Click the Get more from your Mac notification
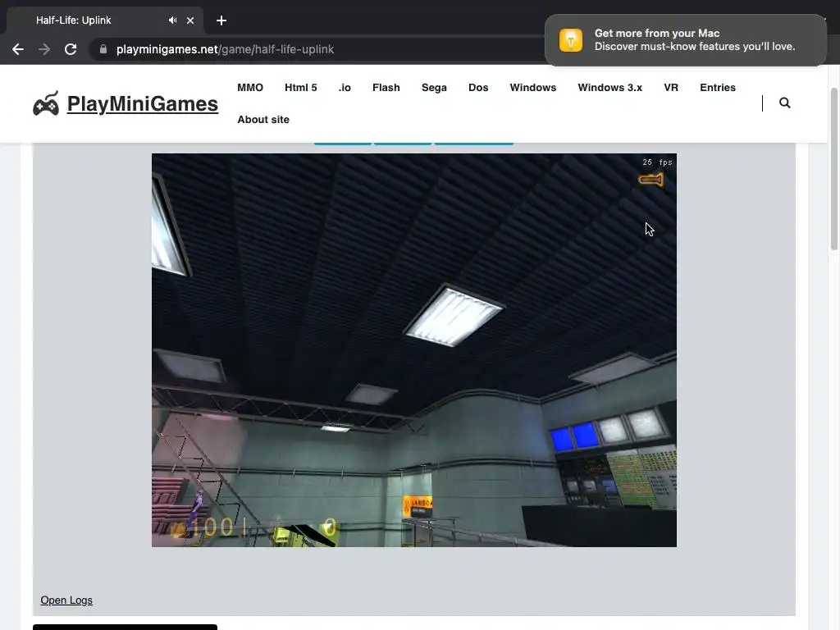This screenshot has height=630, width=840. (x=685, y=40)
